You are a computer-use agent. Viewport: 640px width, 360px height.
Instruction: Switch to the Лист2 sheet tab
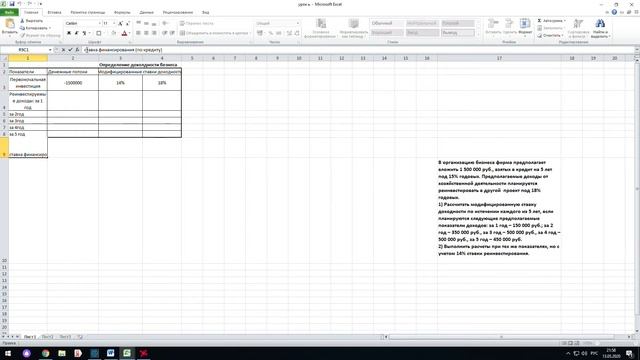48,337
